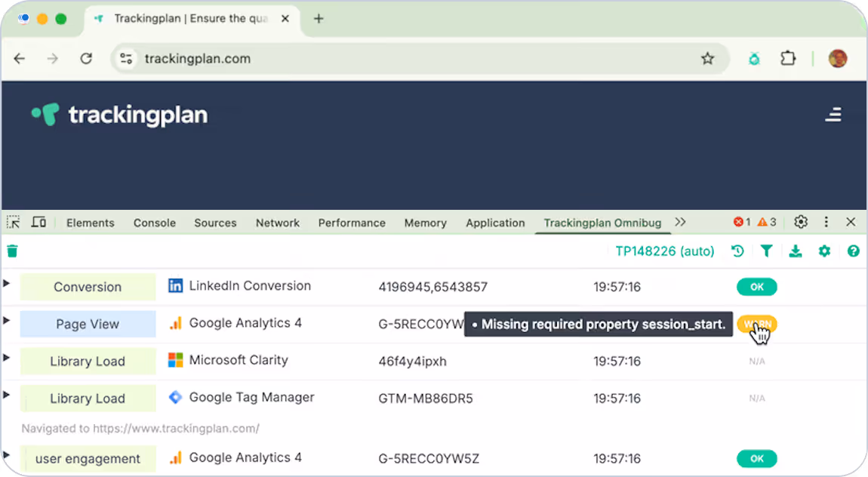Click ID 46f4y4ipxh
The height and width of the screenshot is (477, 868).
[412, 362]
